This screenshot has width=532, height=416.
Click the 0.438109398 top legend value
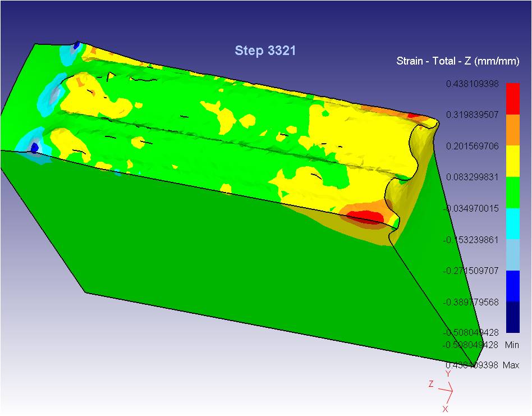[472, 84]
